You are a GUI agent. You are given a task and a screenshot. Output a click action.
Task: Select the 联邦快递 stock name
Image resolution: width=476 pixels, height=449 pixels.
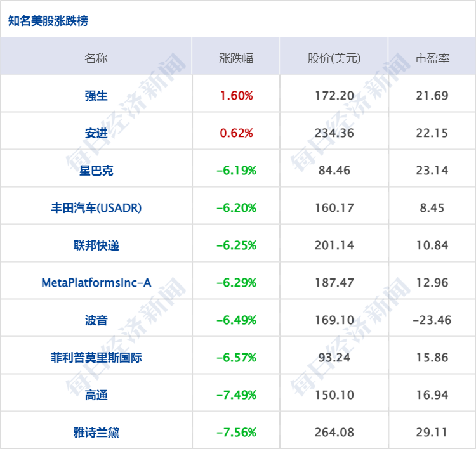(x=96, y=245)
